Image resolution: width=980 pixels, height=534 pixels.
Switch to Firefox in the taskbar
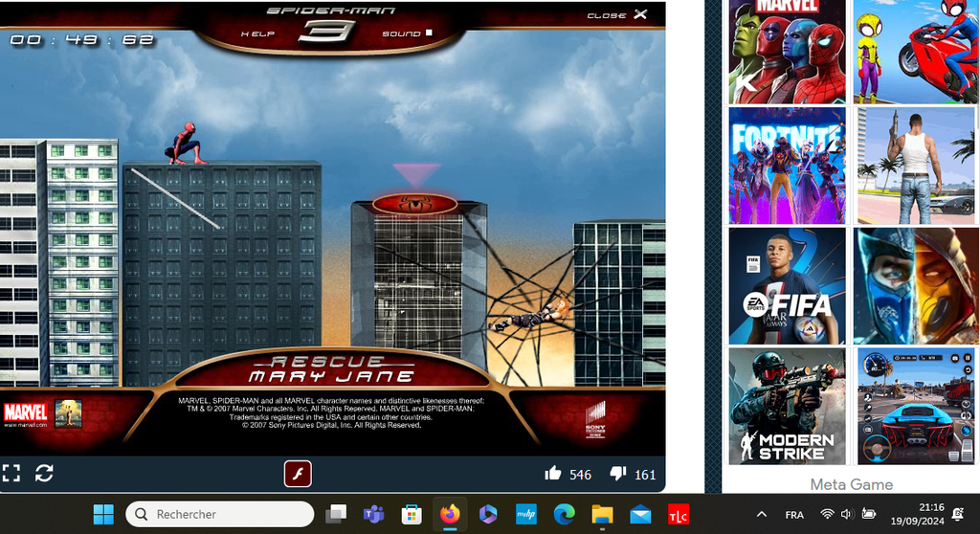point(450,514)
